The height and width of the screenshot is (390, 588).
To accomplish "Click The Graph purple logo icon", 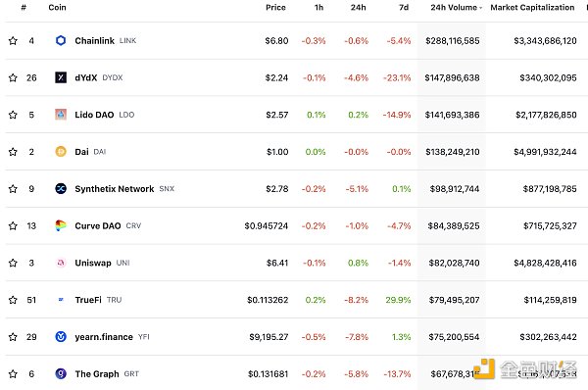I will (61, 373).
